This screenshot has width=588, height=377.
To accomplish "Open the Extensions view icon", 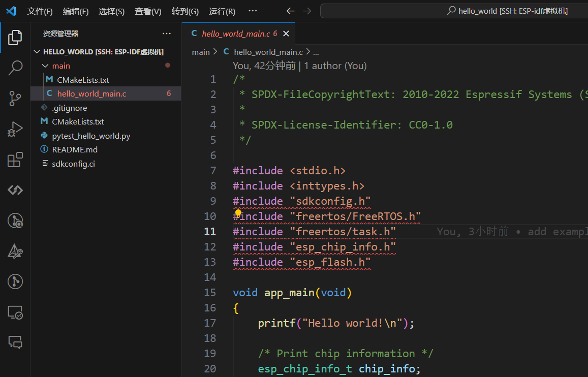I will click(x=15, y=160).
